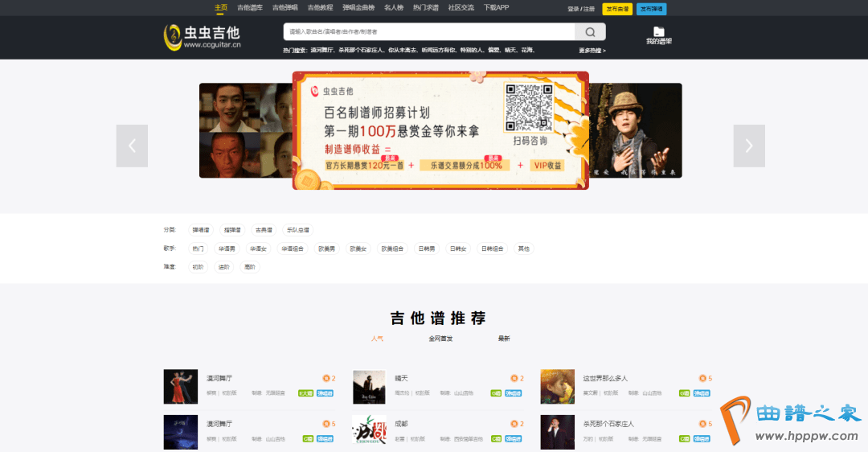Select the 华语男 singer filter
868x452 pixels.
coord(227,249)
